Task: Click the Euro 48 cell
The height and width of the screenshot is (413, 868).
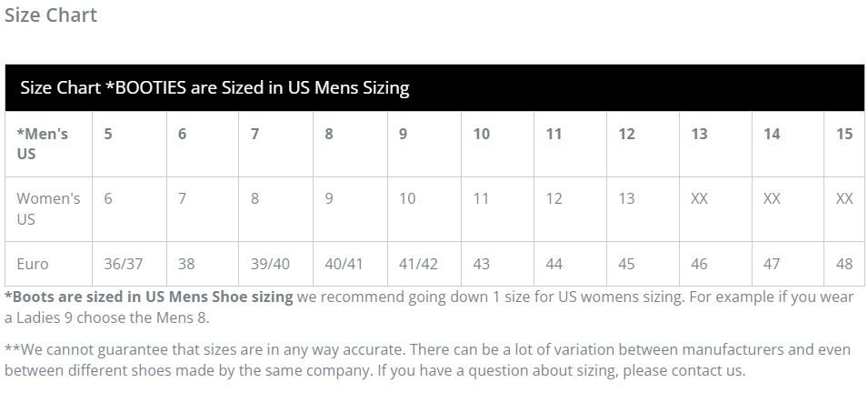Action: pos(844,264)
